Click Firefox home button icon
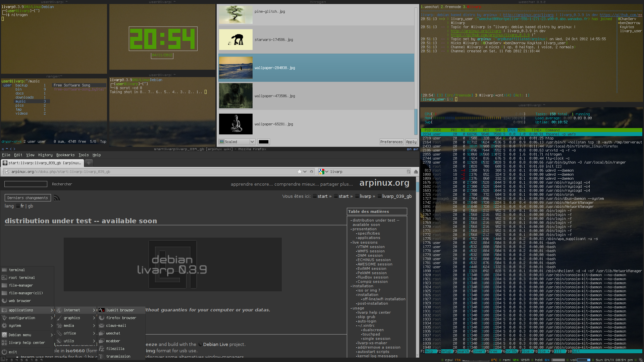644x362 pixels. point(416,172)
